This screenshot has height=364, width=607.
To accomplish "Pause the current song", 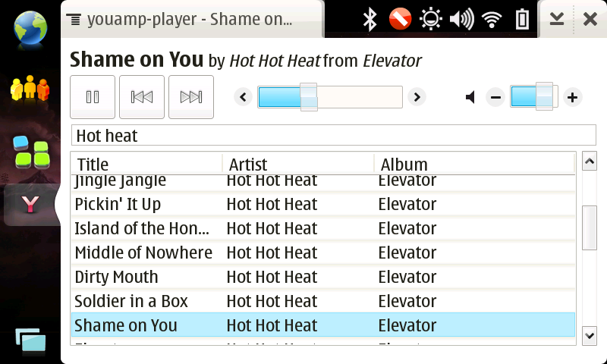I will click(93, 97).
